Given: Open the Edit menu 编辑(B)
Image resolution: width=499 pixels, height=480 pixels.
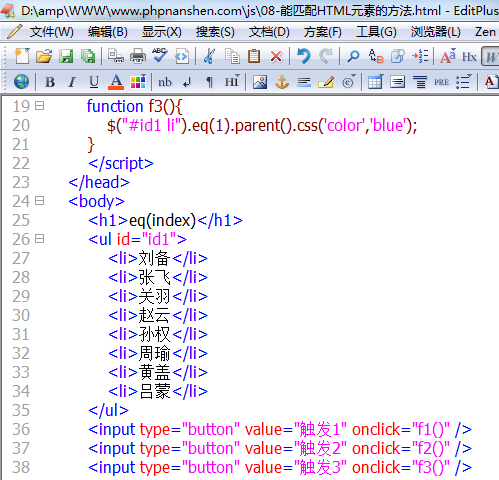Looking at the screenshot, I should click(108, 32).
